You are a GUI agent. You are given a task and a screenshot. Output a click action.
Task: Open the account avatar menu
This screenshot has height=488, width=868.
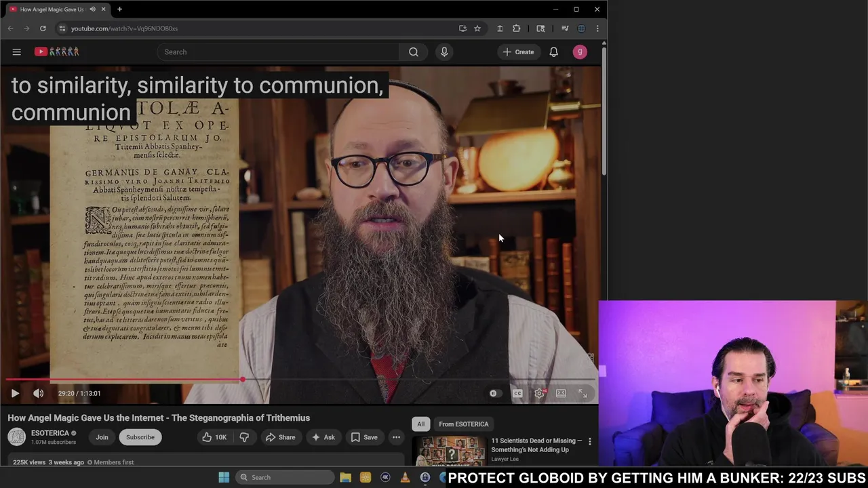click(x=580, y=52)
